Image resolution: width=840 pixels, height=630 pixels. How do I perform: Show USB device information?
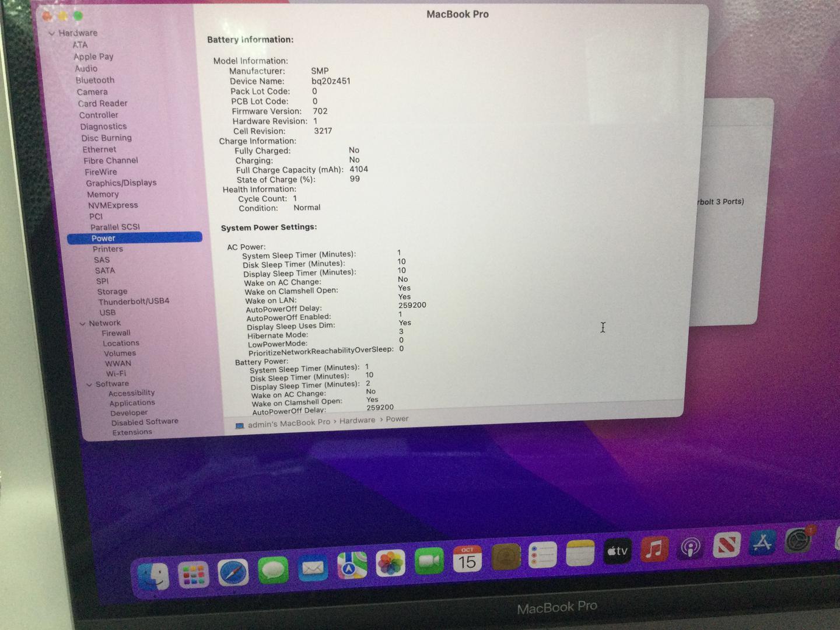point(107,313)
